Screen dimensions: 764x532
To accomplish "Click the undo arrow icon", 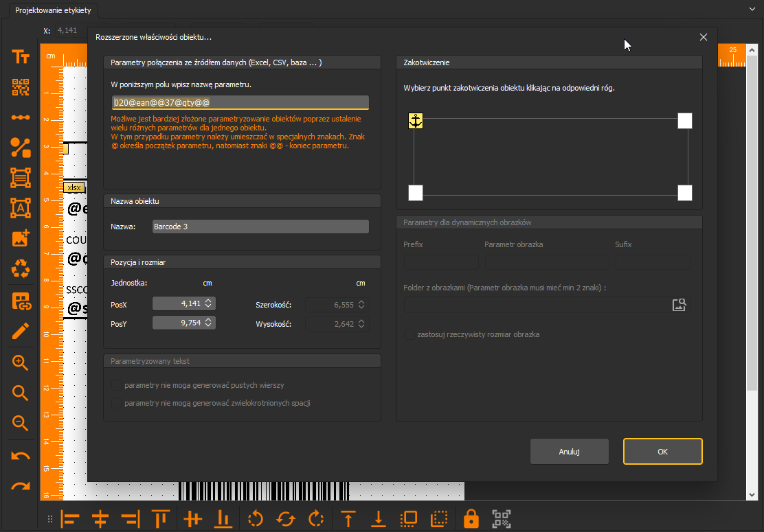I will 21,456.
